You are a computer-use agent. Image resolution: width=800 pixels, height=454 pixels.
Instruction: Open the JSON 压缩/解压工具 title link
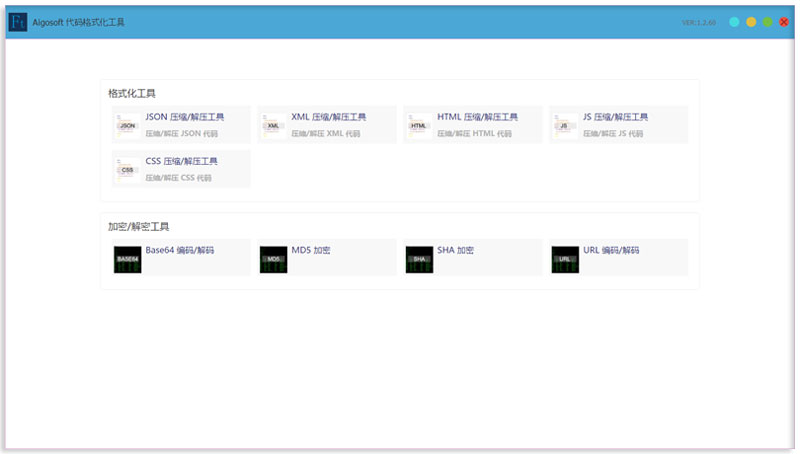point(185,117)
